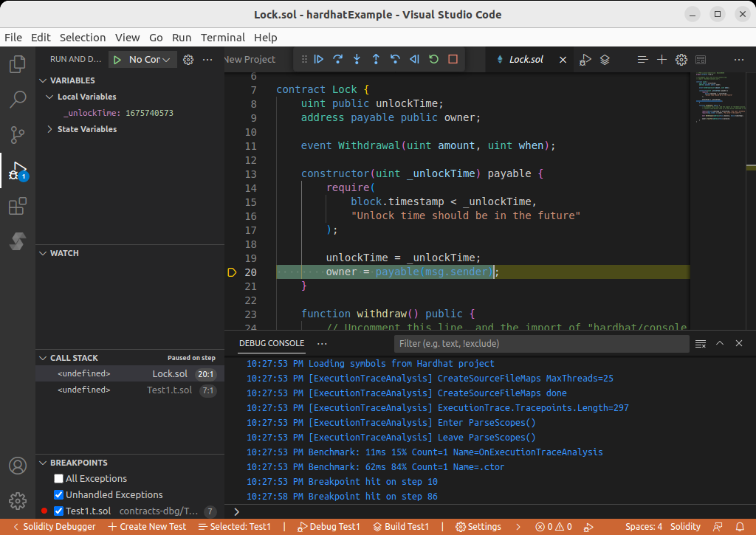The width and height of the screenshot is (756, 535).
Task: Uncheck the Unhandled Exceptions checkbox
Action: pos(59,495)
